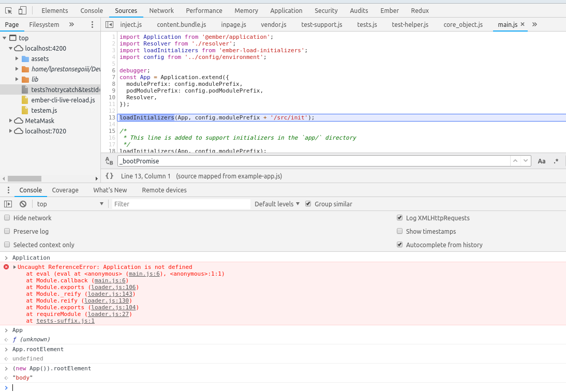Click the navigator scrollbar right arrow
The image size is (566, 392).
[96, 178]
